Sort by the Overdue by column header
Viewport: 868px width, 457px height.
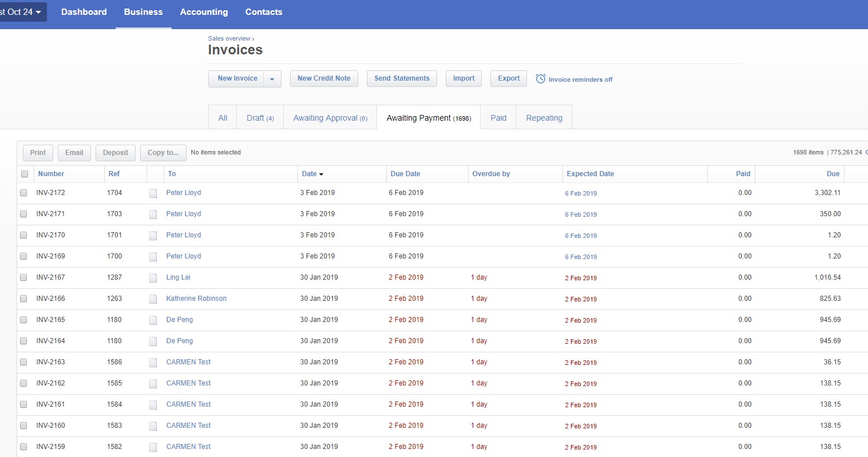click(x=491, y=174)
